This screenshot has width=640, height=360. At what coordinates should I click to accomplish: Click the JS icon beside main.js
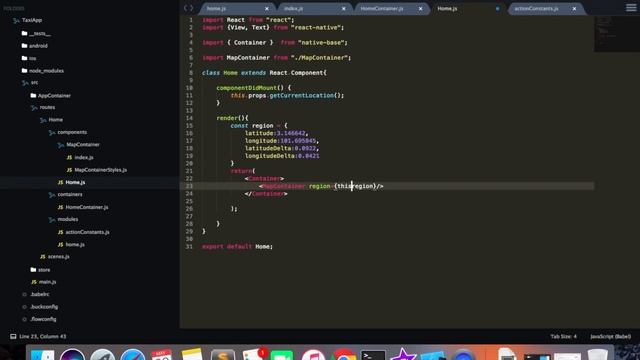tap(34, 282)
